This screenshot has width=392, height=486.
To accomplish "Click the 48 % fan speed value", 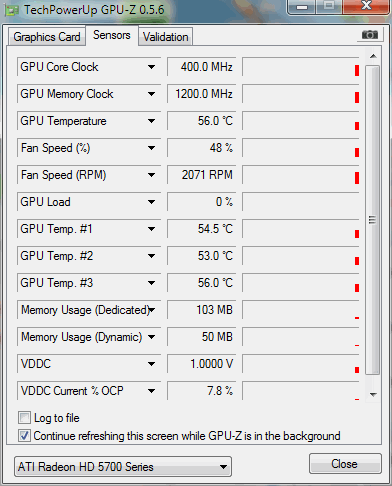I will coord(202,148).
